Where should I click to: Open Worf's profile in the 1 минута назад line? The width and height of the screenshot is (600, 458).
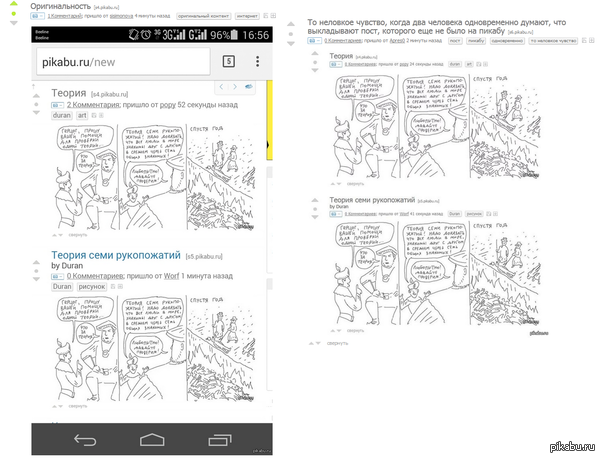click(171, 276)
